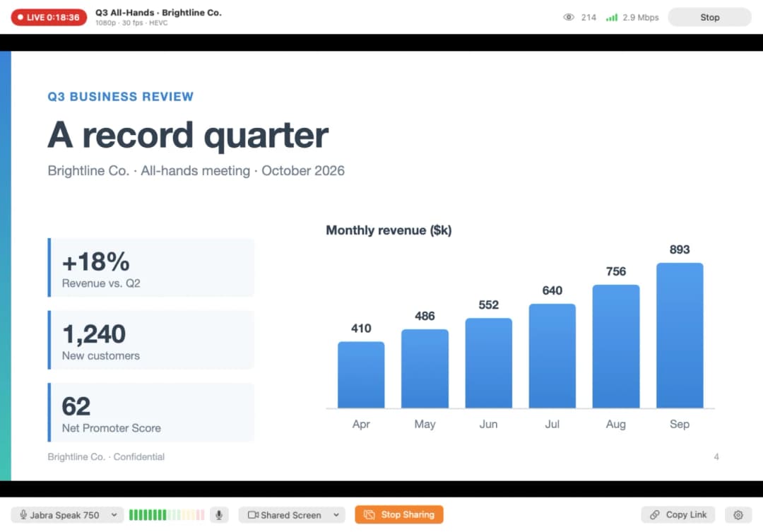
Task: Click the 'A record quarter' slide title
Action: click(189, 135)
